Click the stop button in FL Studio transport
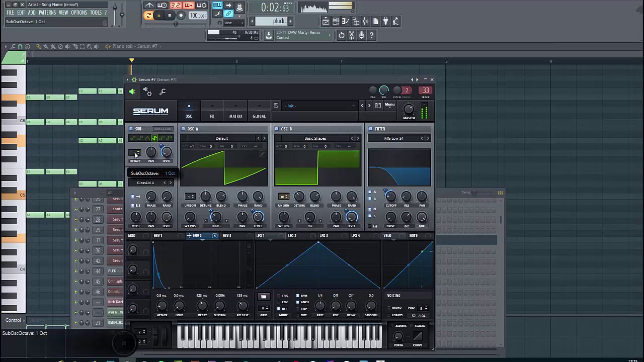The height and width of the screenshot is (362, 644). pos(170,16)
